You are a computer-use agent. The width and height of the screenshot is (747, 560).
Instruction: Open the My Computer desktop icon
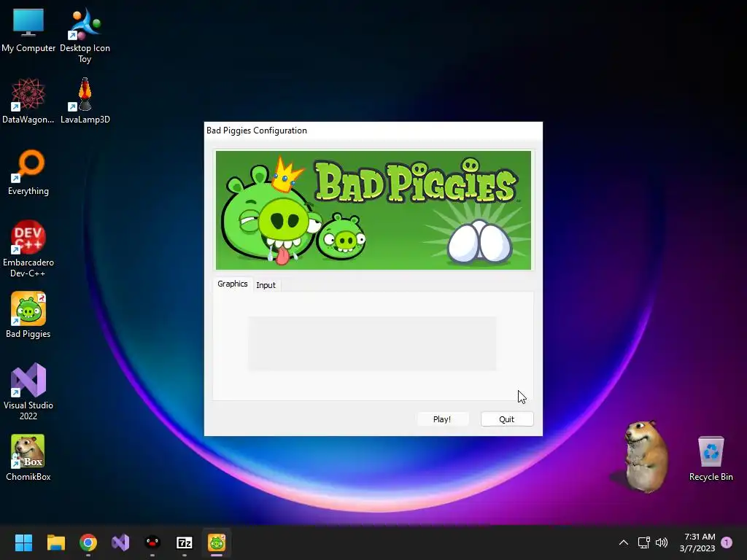(x=28, y=29)
